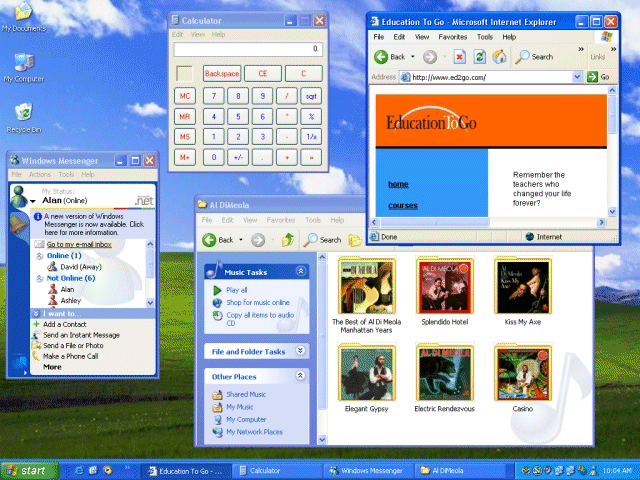Click Windows Media Player quick launch icon

[x=108, y=470]
